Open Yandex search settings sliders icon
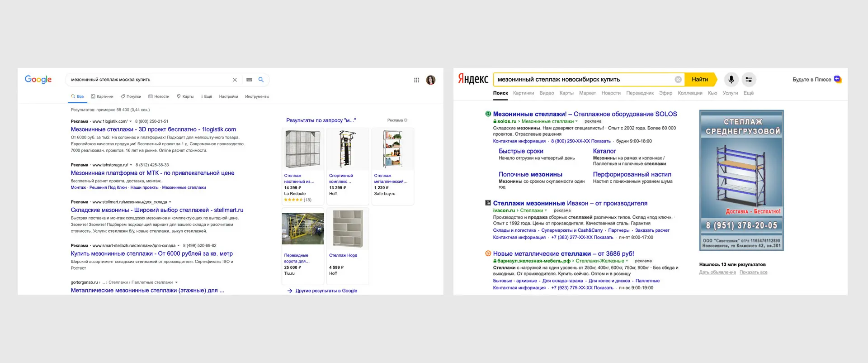 pyautogui.click(x=749, y=80)
